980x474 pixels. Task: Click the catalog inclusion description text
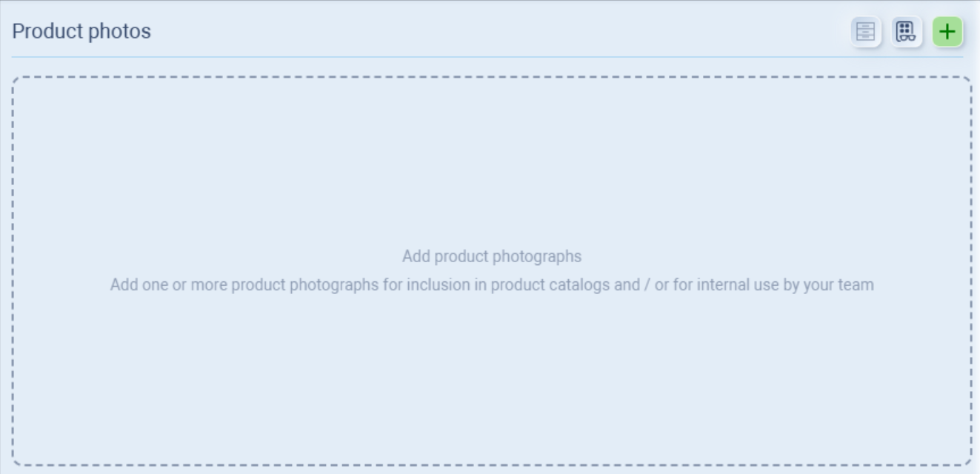(491, 284)
